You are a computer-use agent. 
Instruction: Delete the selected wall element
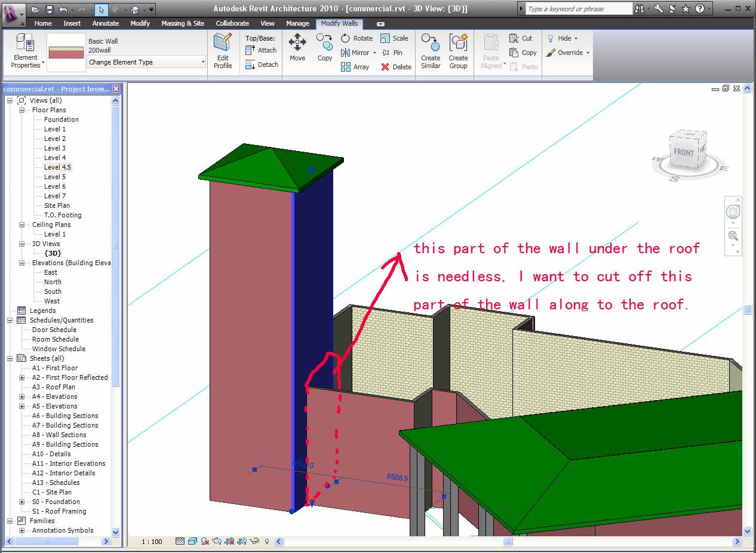point(397,67)
